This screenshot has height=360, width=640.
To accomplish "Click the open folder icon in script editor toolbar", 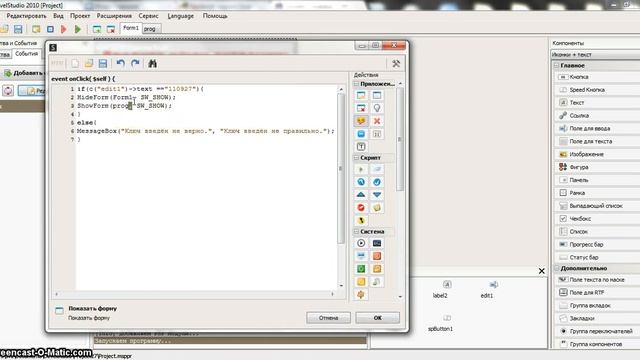I will tap(89, 64).
